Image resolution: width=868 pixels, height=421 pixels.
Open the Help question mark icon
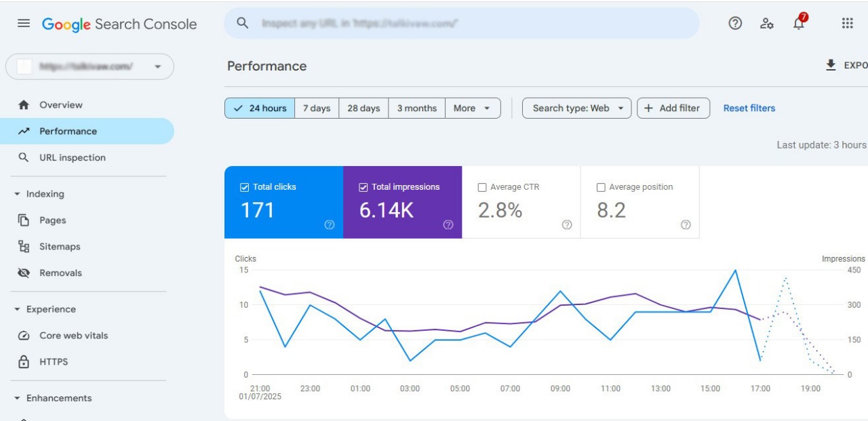coord(735,24)
